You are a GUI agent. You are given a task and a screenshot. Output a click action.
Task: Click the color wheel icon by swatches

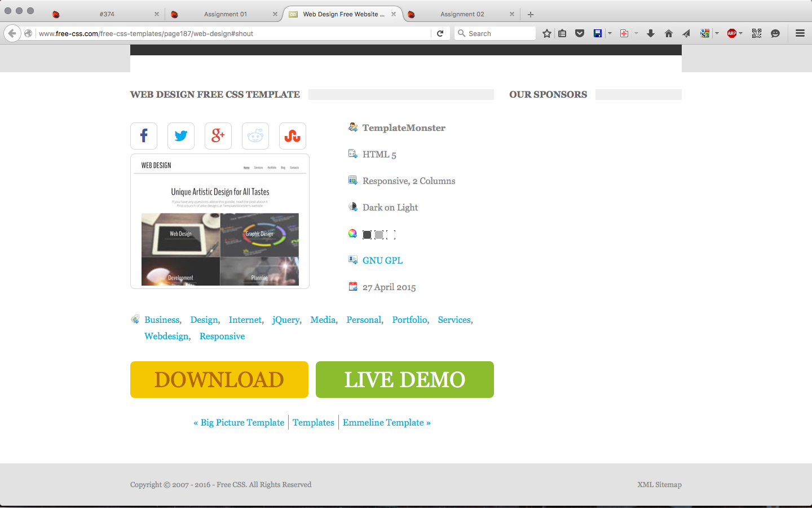352,234
